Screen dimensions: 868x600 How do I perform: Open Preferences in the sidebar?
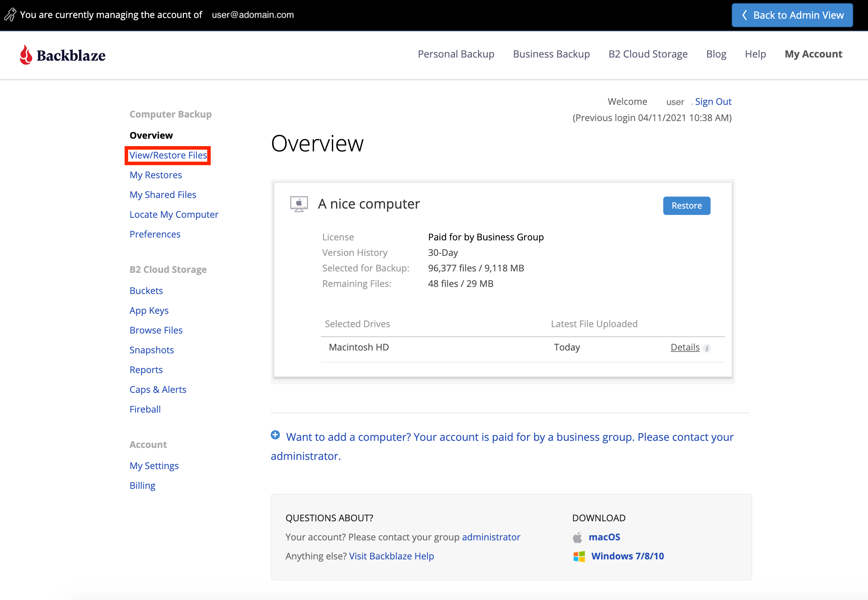(x=155, y=234)
